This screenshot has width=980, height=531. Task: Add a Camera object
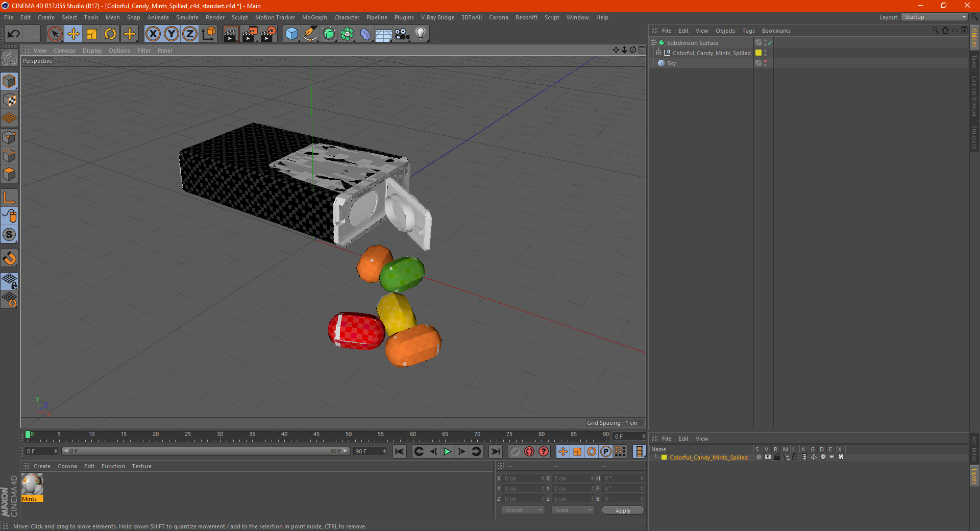tap(402, 34)
